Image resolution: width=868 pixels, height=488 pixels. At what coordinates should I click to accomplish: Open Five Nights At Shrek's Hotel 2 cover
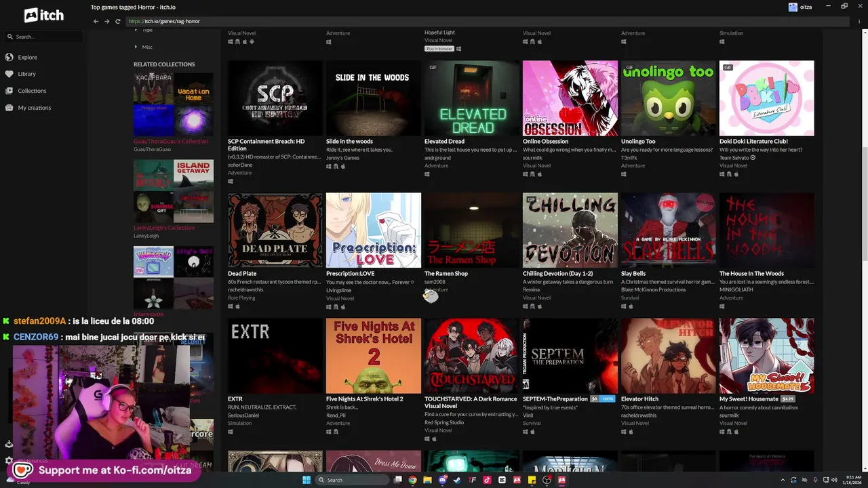tap(374, 356)
